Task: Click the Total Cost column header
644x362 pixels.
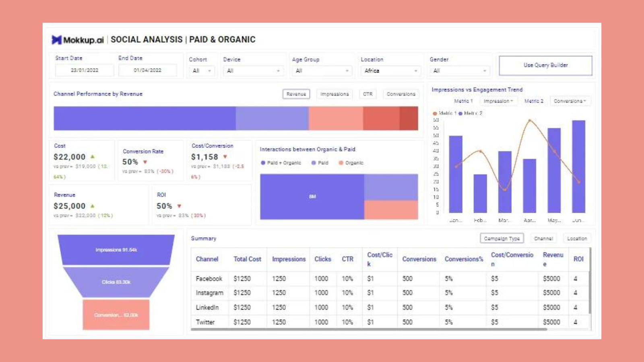Action: coord(247,259)
